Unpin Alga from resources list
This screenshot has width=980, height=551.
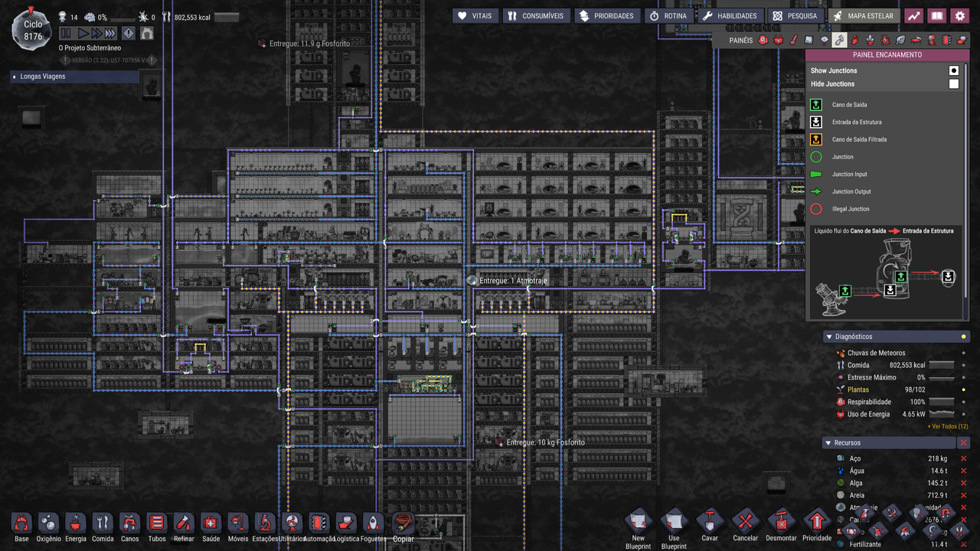(x=964, y=484)
